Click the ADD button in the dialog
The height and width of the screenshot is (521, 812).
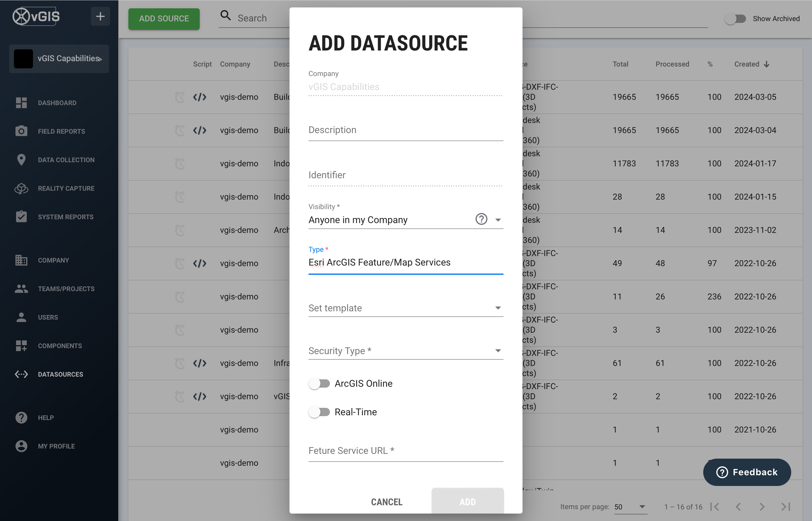point(468,501)
